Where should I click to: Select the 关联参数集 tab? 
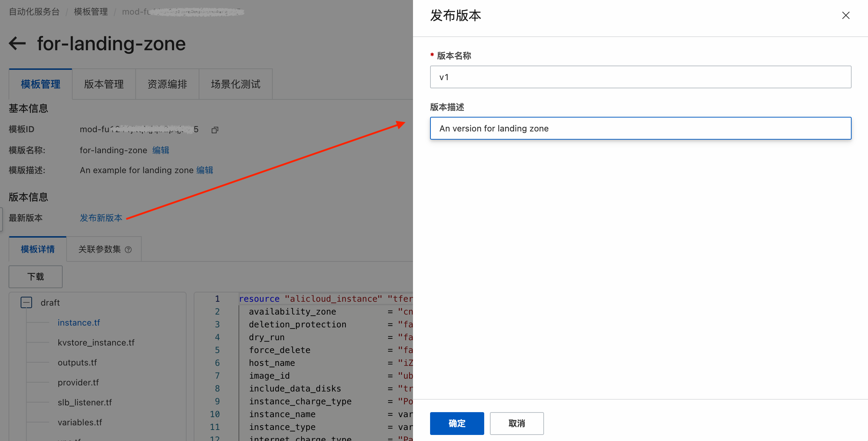point(100,249)
